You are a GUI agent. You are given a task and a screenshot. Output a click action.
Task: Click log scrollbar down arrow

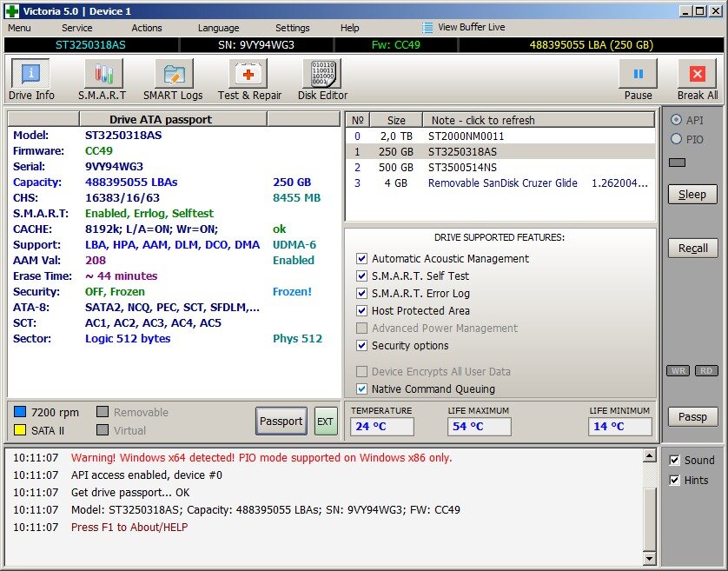tap(649, 557)
